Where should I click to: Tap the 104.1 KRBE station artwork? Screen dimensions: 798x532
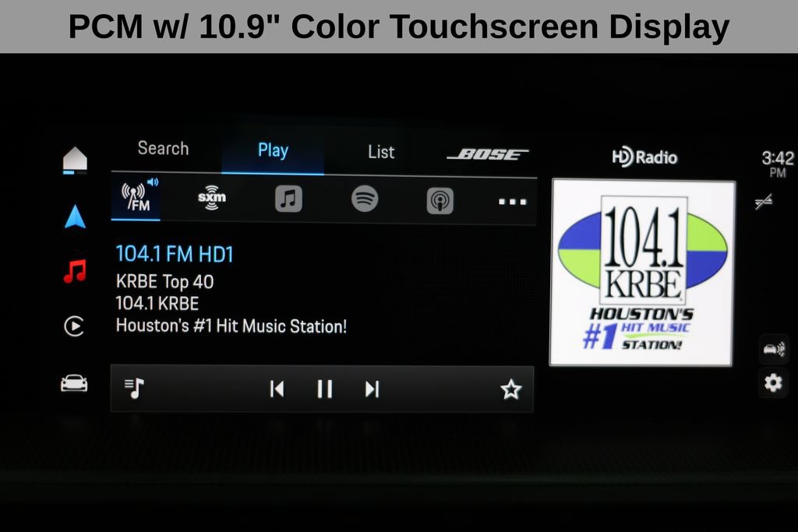[x=642, y=272]
